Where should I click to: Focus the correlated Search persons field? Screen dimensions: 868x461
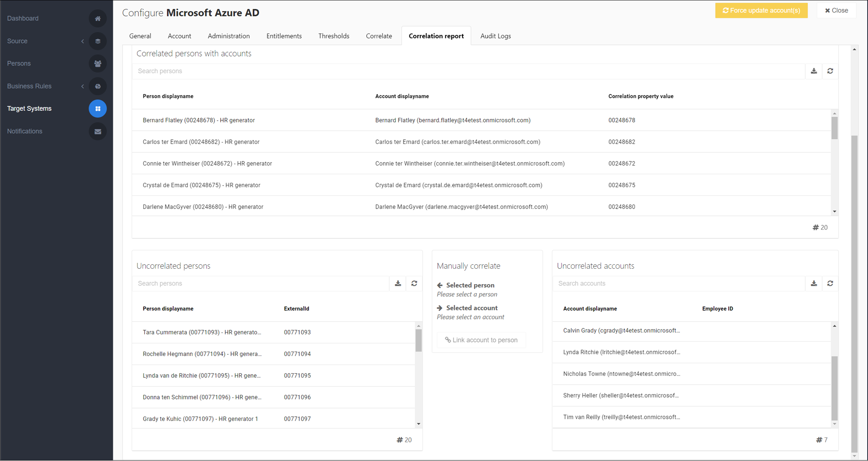click(x=469, y=71)
